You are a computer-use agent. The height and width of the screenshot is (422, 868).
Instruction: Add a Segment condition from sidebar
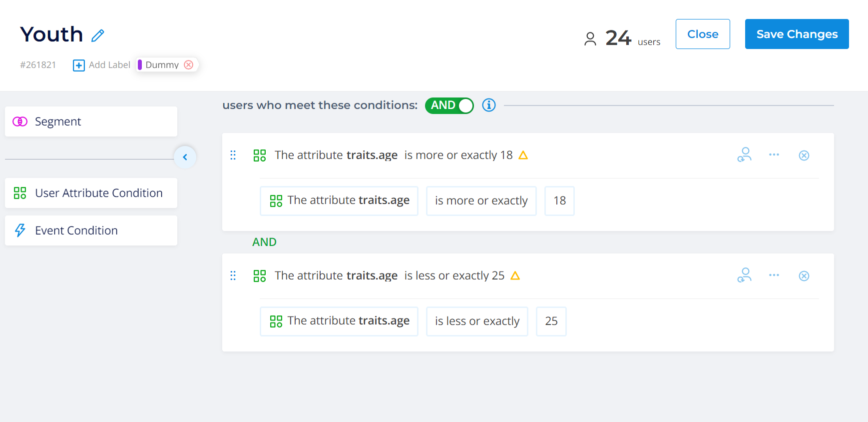(x=91, y=121)
